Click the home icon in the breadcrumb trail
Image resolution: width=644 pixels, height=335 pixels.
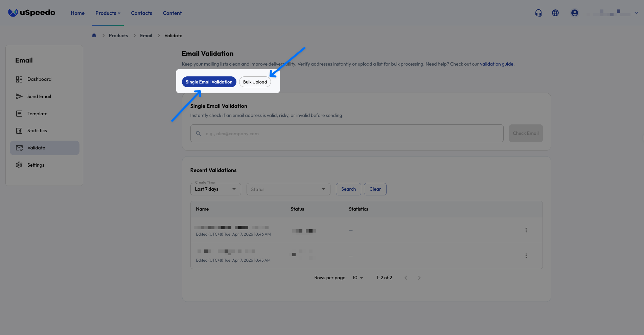pos(94,35)
